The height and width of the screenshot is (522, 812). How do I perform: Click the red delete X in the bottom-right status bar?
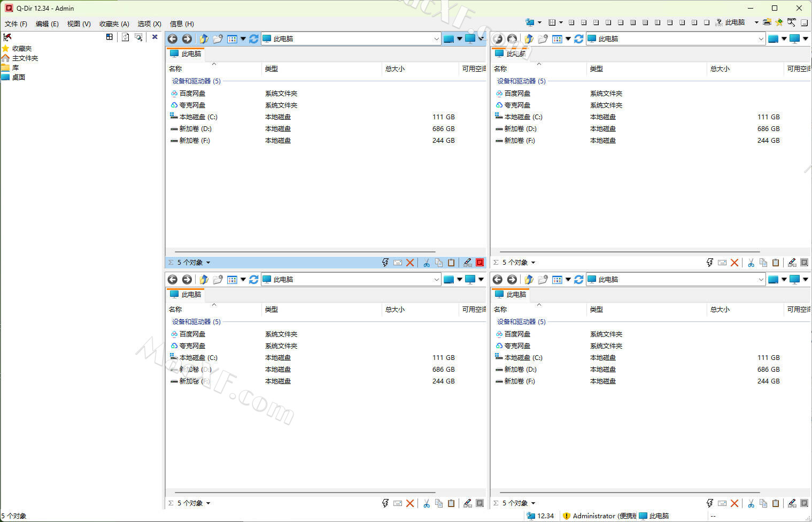(x=734, y=503)
